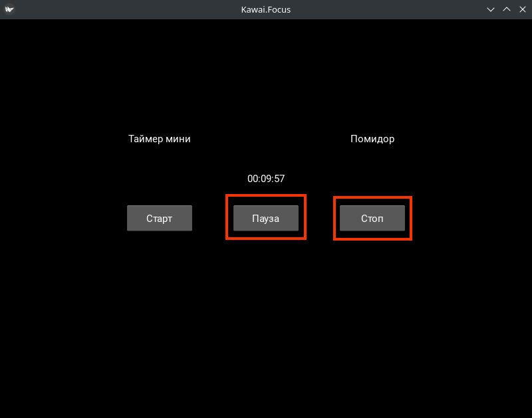532x418 pixels.
Task: Choose the Таймер мини timer heading
Action: [159, 139]
